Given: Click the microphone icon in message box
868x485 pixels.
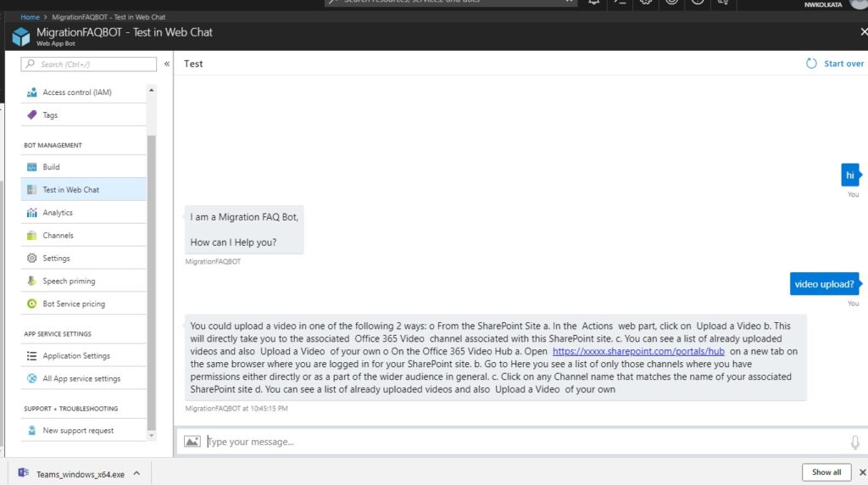Looking at the screenshot, I should [x=854, y=442].
